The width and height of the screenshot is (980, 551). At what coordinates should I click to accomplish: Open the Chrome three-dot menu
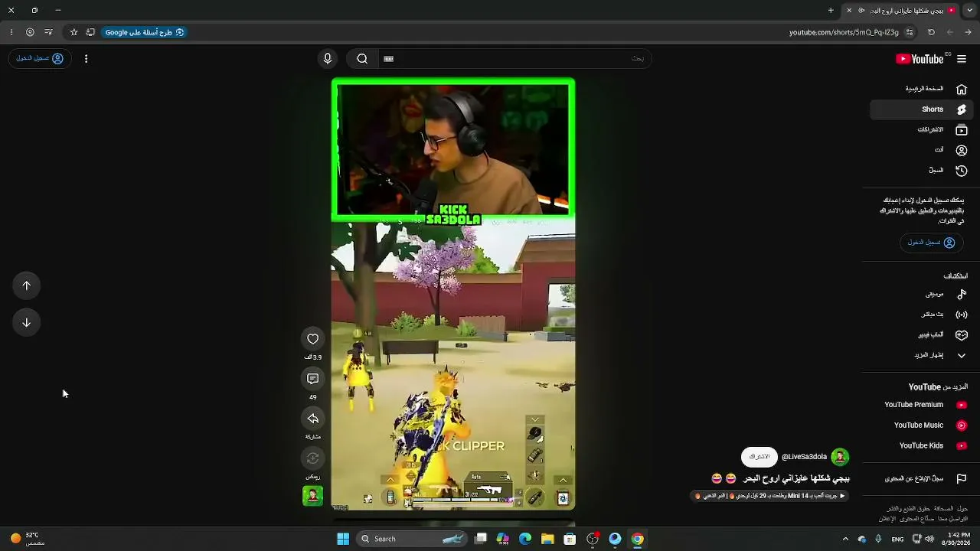[11, 32]
